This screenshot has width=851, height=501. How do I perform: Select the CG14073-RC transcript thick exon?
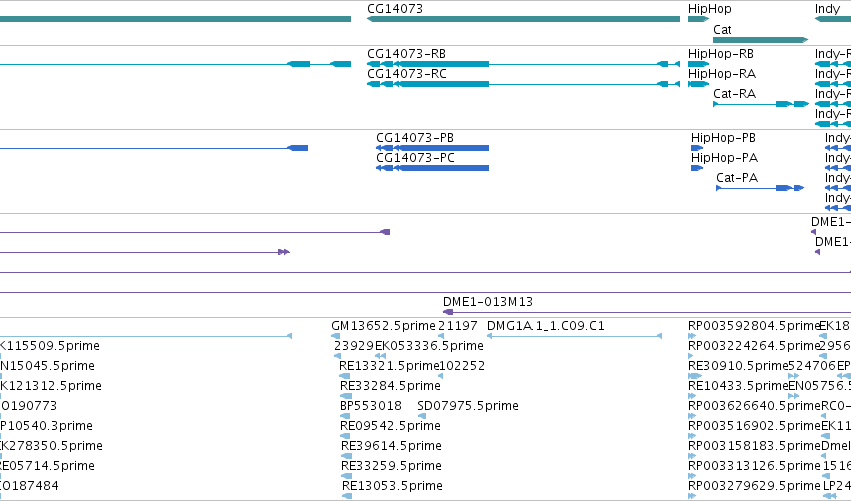443,84
